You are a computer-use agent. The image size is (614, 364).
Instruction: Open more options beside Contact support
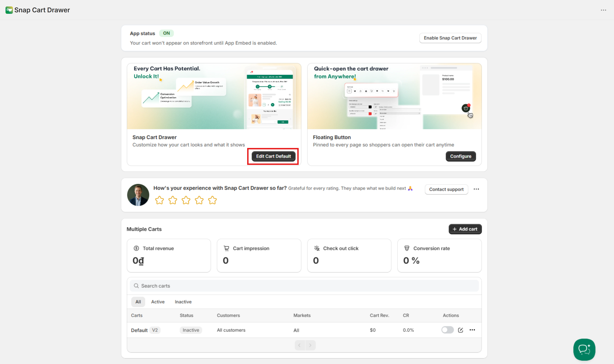(x=476, y=189)
